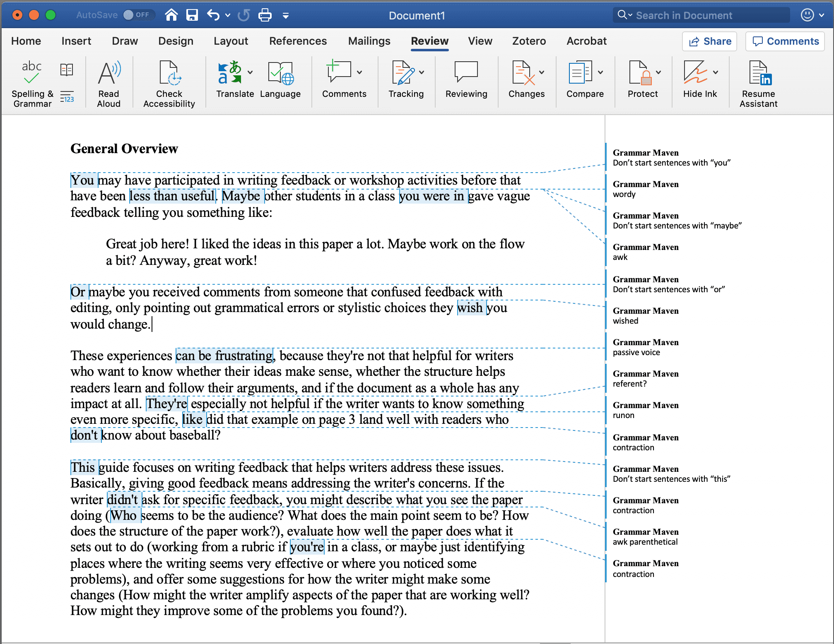The height and width of the screenshot is (644, 834).
Task: Open the Protect dropdown arrow
Action: (x=658, y=72)
